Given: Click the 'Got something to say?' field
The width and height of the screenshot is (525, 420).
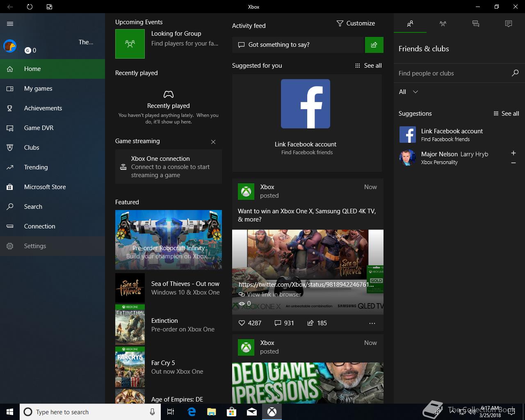Looking at the screenshot, I should point(298,45).
